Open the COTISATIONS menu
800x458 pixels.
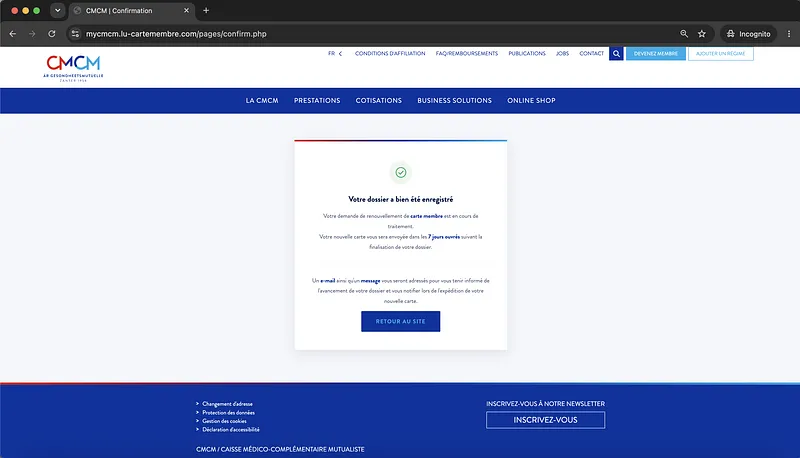click(x=379, y=100)
